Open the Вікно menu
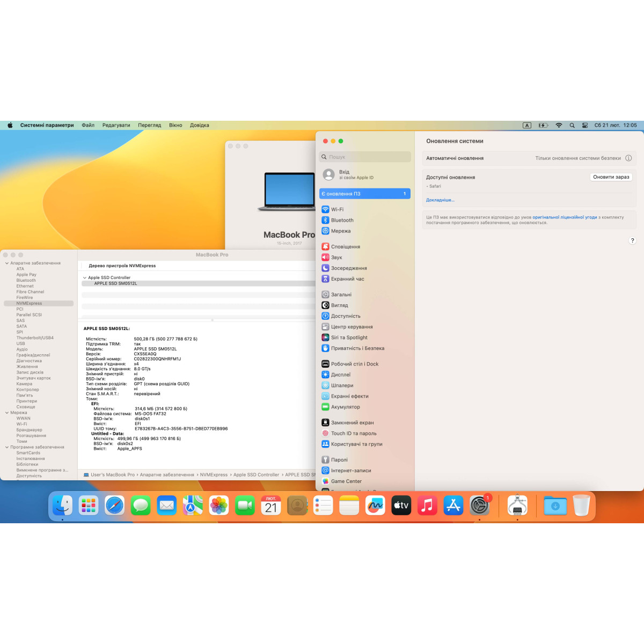The width and height of the screenshot is (644, 644). [x=175, y=125]
